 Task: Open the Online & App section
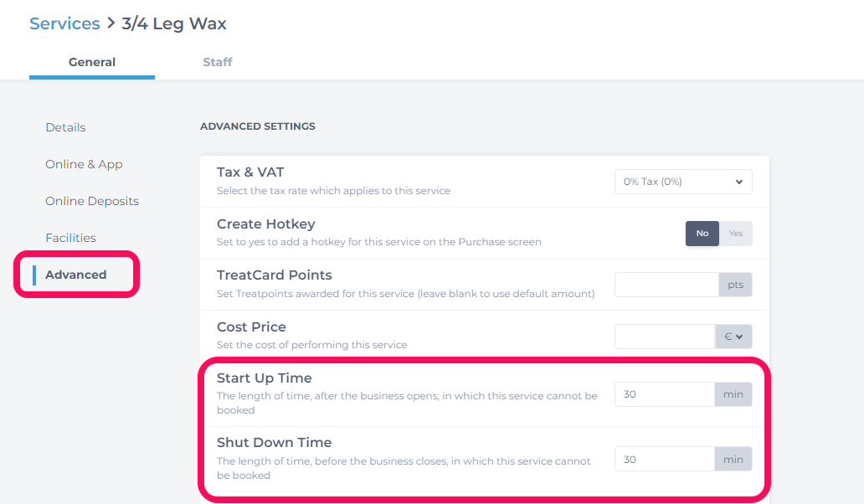pyautogui.click(x=84, y=164)
